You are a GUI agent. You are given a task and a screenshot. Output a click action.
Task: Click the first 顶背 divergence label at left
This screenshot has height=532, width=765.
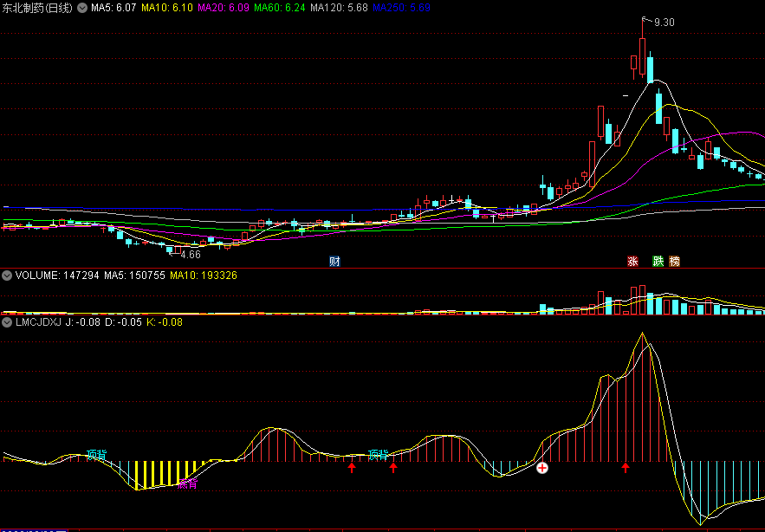(x=96, y=455)
